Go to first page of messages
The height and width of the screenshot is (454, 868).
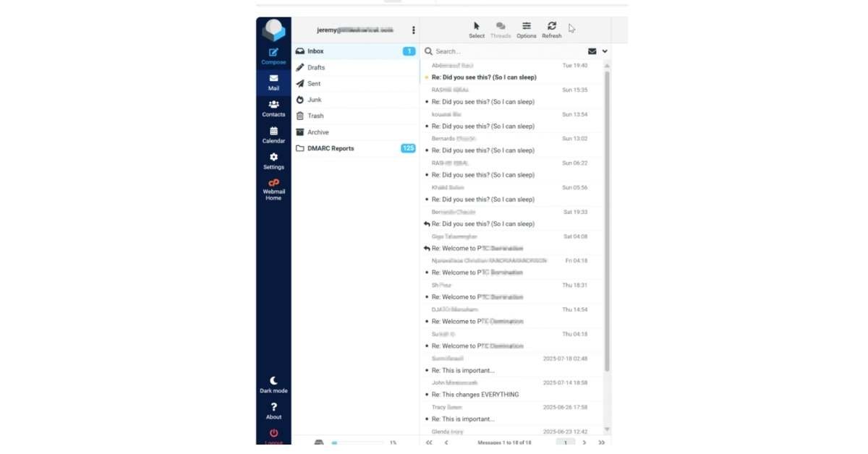pos(429,442)
